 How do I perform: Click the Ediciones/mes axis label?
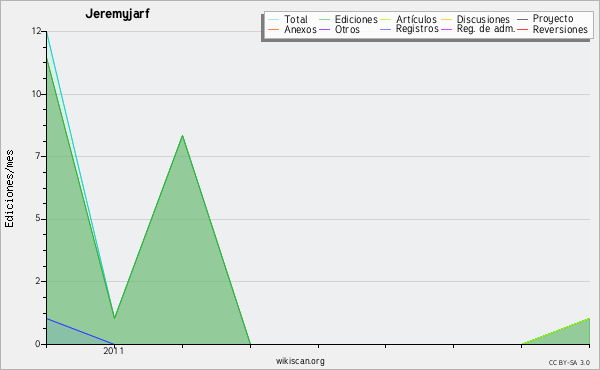click(9, 189)
